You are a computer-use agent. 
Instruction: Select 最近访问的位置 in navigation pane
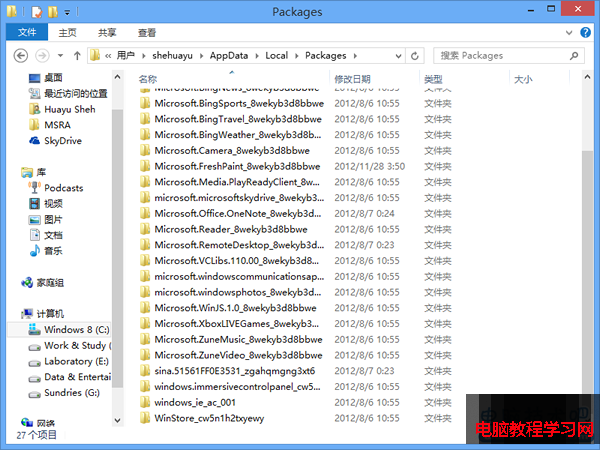(68, 93)
